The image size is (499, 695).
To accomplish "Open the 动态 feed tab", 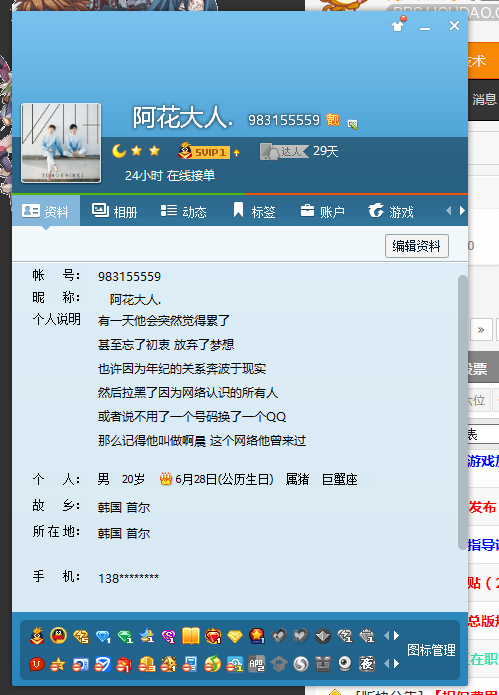I will [x=183, y=211].
